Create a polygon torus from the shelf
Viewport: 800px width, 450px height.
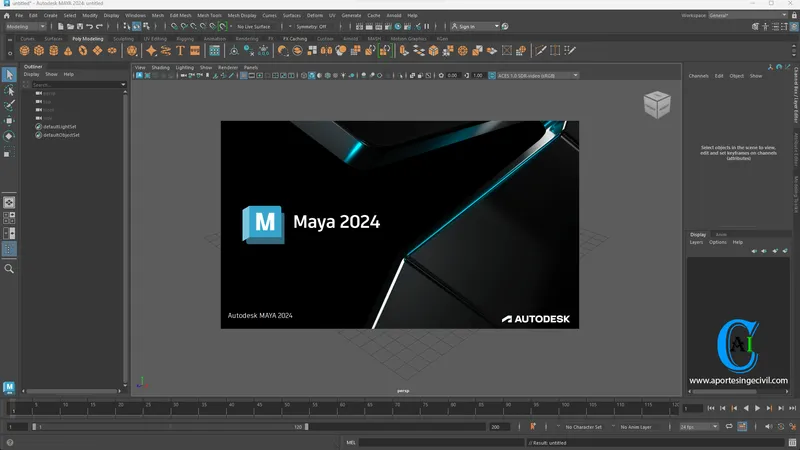[x=83, y=51]
